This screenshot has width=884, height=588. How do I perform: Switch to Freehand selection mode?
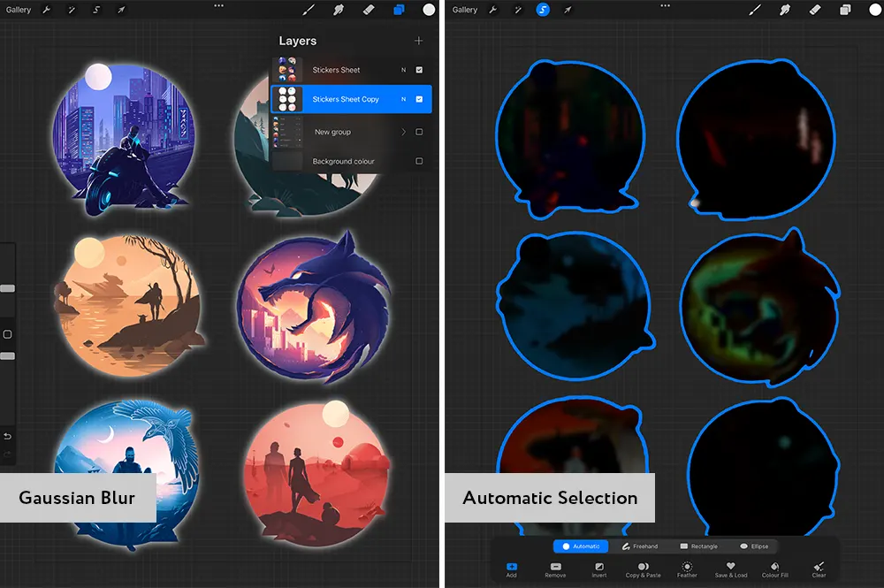(640, 546)
